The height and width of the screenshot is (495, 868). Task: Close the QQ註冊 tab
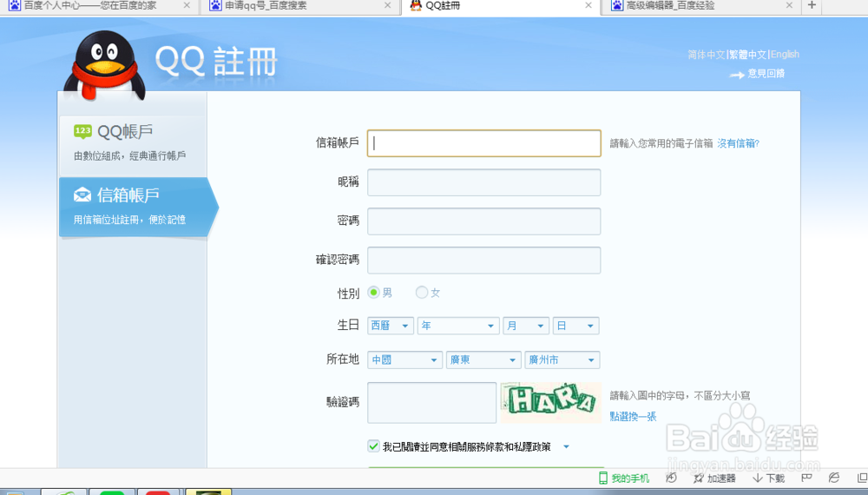coord(589,5)
